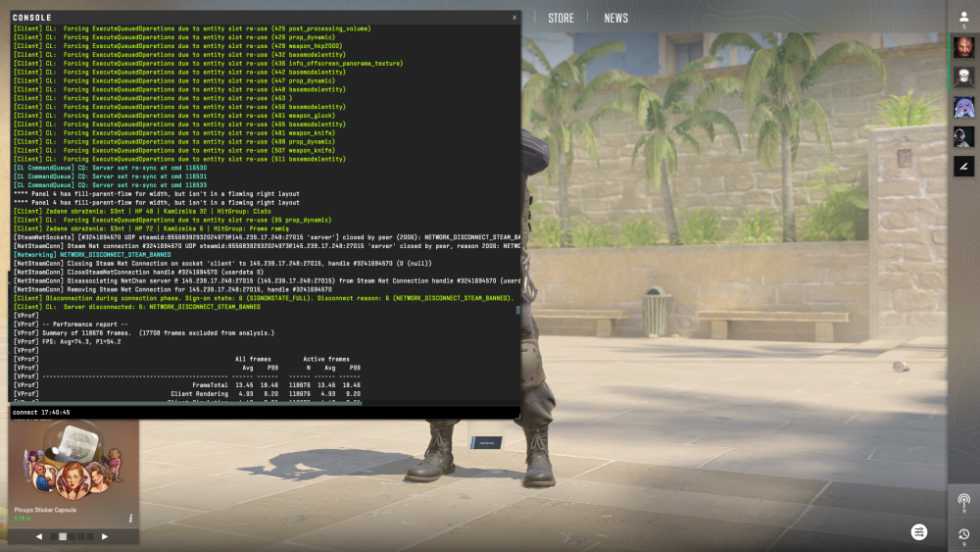Focus the console command input field
980x552 pixels.
pos(265,412)
